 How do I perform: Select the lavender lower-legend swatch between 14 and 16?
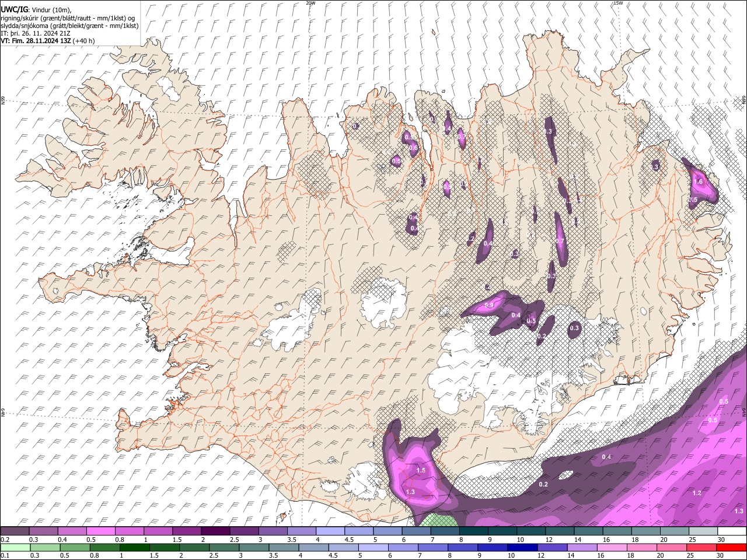pyautogui.click(x=581, y=547)
